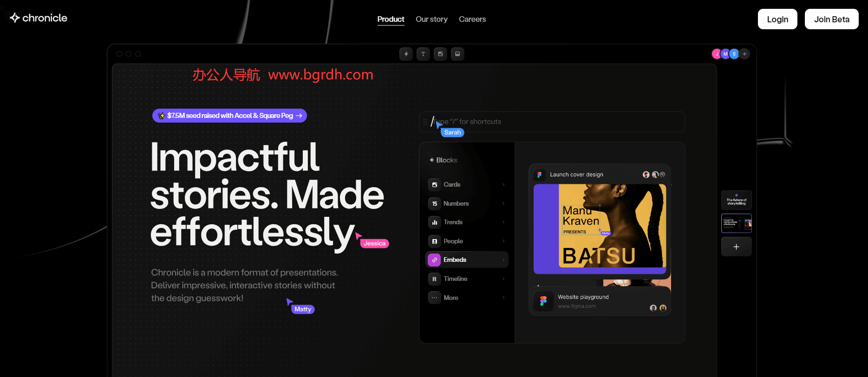868x377 pixels.
Task: Open the $7.5M seed raised announcement link
Action: (x=229, y=116)
